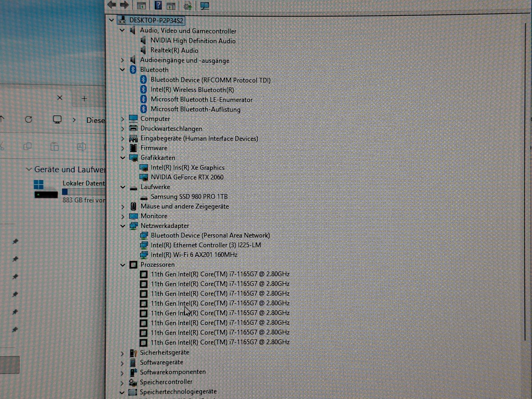Image resolution: width=532 pixels, height=399 pixels.
Task: Click the refresh icon in File Explorer
Action: (x=29, y=119)
